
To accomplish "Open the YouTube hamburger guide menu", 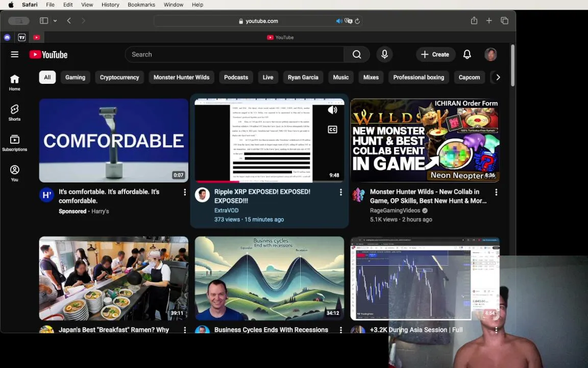I will pyautogui.click(x=15, y=55).
